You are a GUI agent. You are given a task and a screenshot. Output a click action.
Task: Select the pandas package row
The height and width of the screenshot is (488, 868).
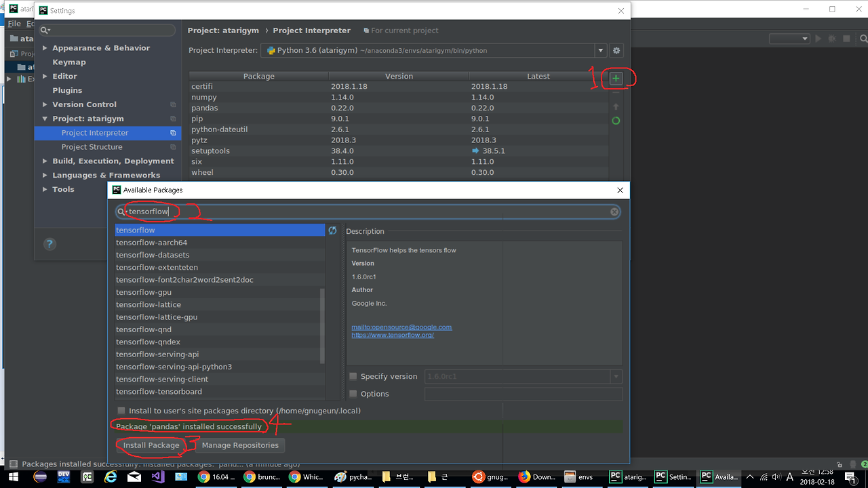399,108
